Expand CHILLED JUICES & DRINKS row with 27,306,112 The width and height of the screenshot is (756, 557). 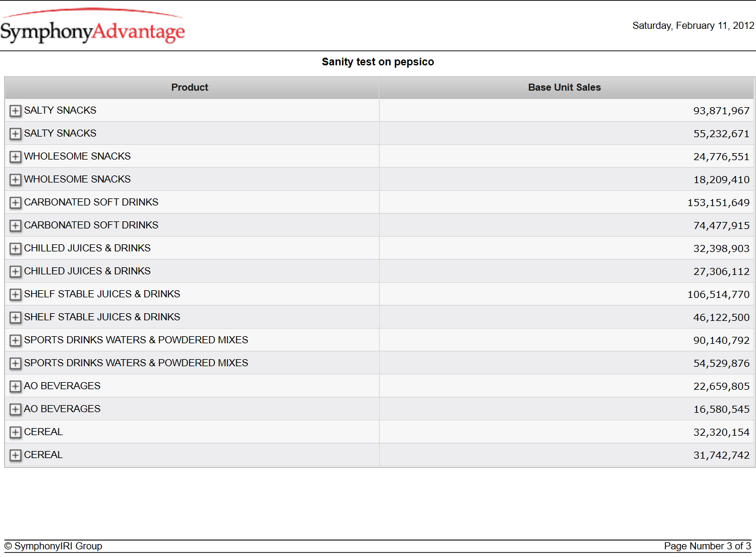(15, 271)
